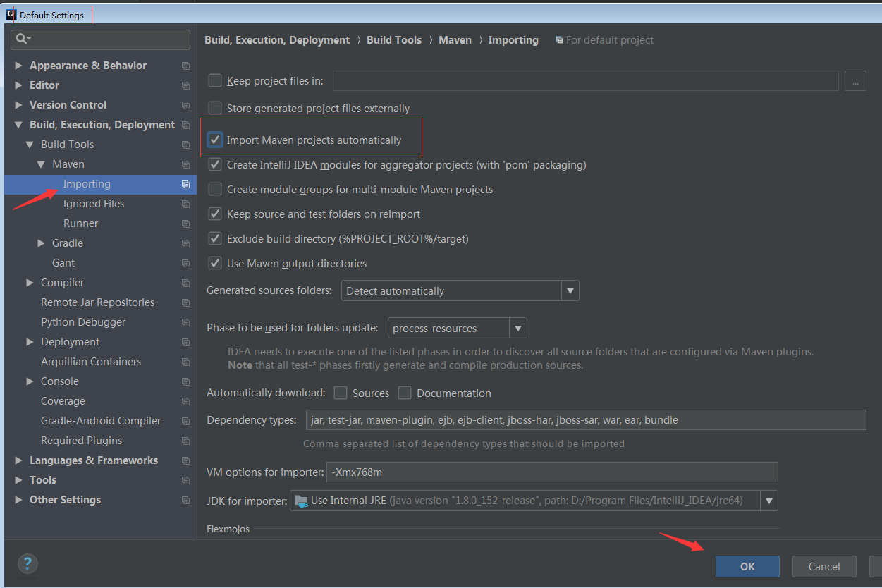Click the project-scope icon beside Tools
882x588 pixels.
pos(185,480)
